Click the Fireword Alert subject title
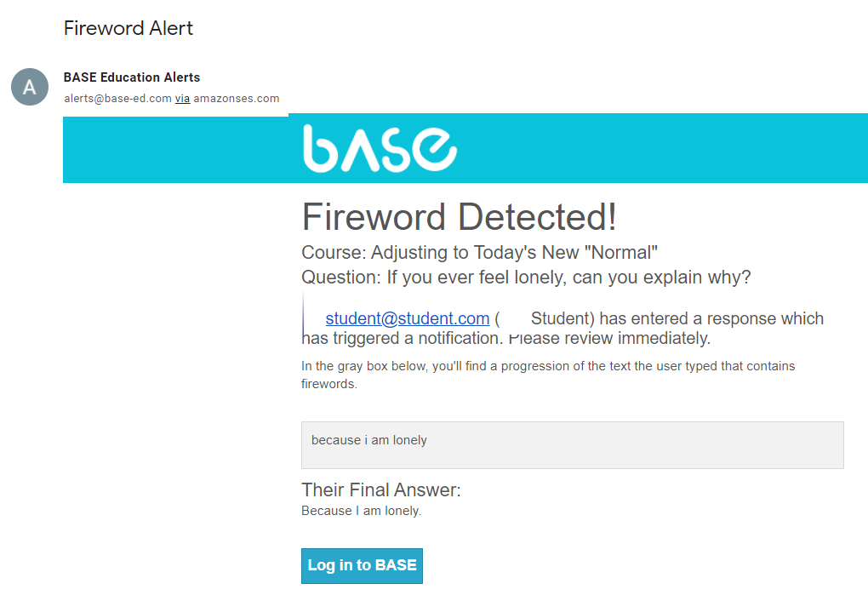This screenshot has width=868, height=601. pos(128,28)
